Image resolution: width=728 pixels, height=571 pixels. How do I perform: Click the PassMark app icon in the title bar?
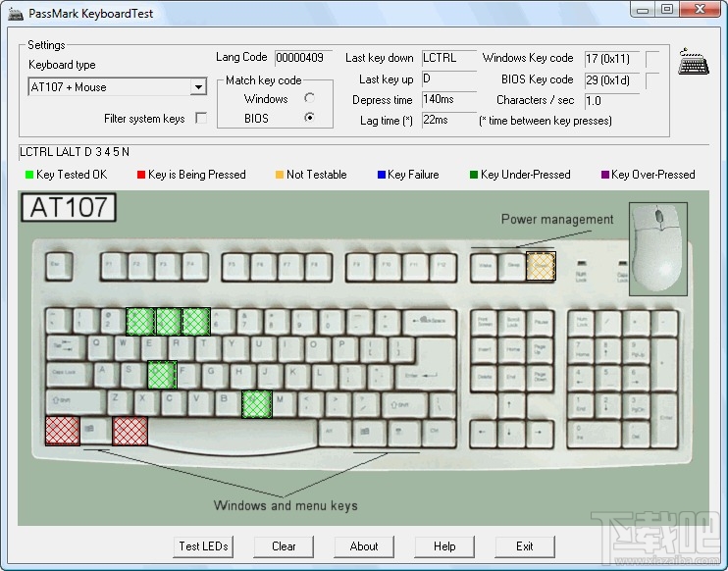(x=16, y=13)
